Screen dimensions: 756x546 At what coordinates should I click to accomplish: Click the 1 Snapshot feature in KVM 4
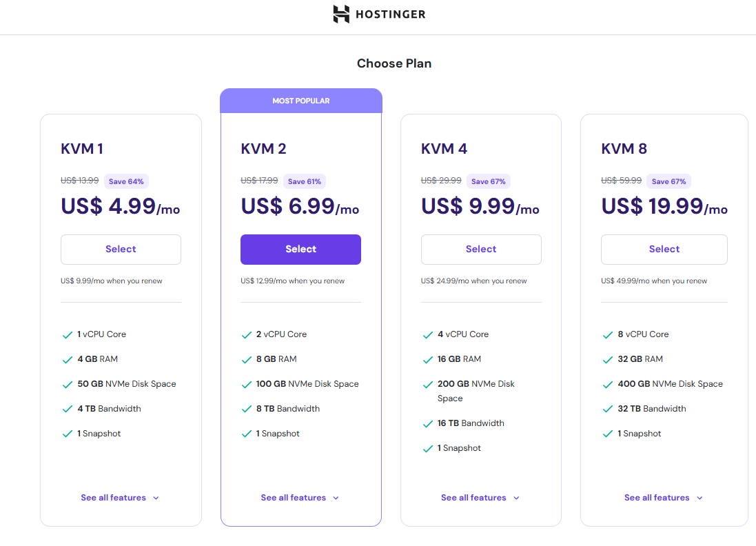point(459,448)
